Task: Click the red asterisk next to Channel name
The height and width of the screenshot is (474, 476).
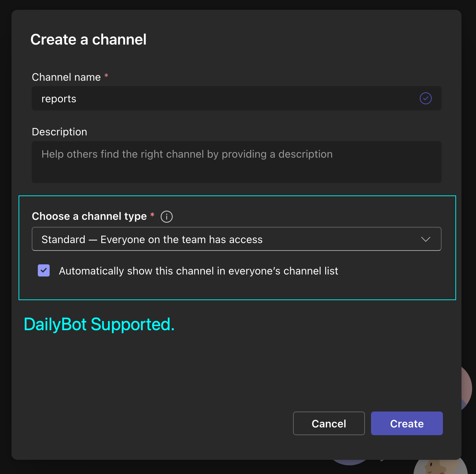Action: pos(106,76)
